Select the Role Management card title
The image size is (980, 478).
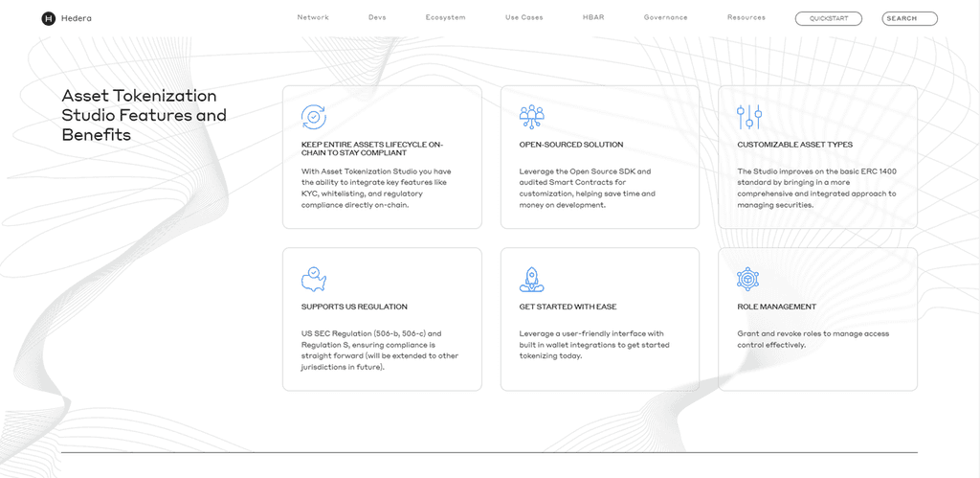pos(777,307)
